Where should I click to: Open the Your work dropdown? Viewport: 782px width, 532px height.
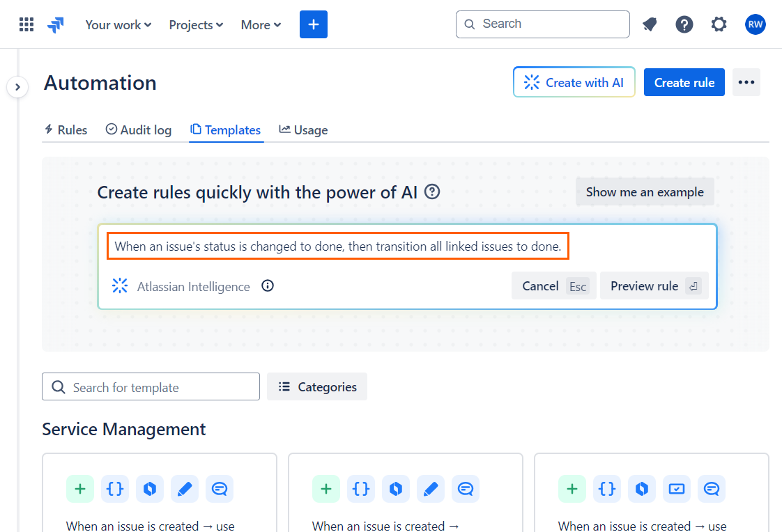click(117, 24)
